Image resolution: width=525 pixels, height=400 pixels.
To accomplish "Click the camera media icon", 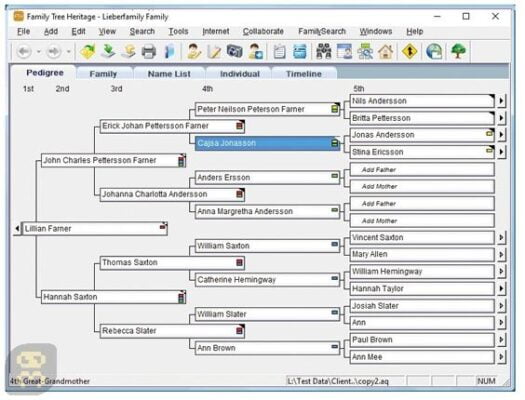I will 234,52.
